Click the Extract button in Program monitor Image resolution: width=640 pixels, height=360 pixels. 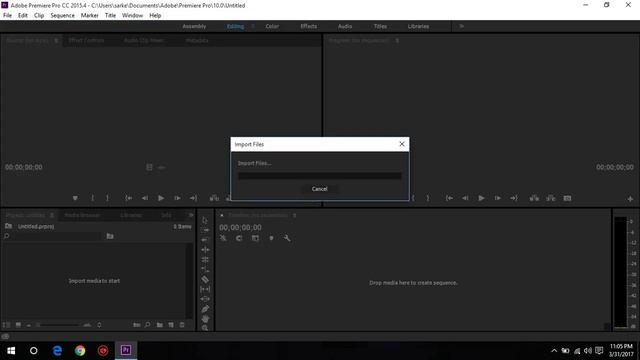(x=551, y=198)
